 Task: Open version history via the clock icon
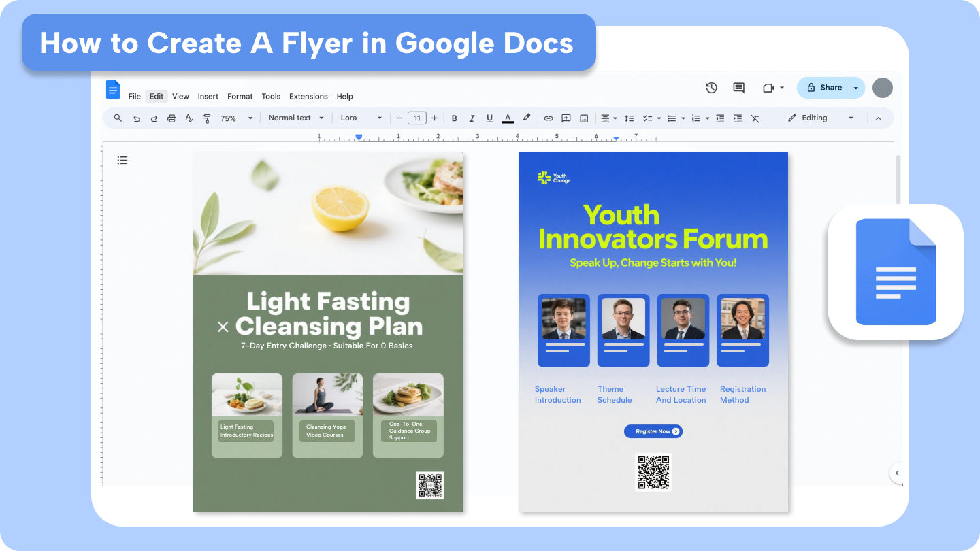pos(711,88)
